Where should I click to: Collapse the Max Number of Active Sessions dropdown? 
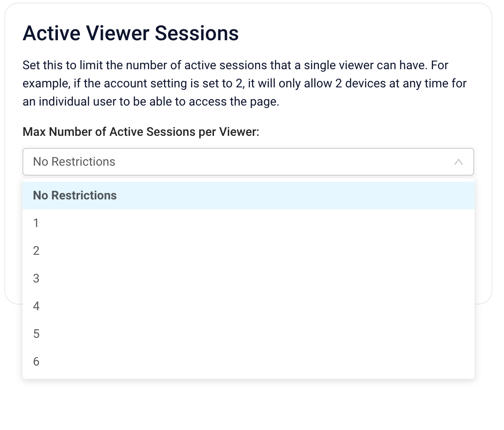(248, 162)
